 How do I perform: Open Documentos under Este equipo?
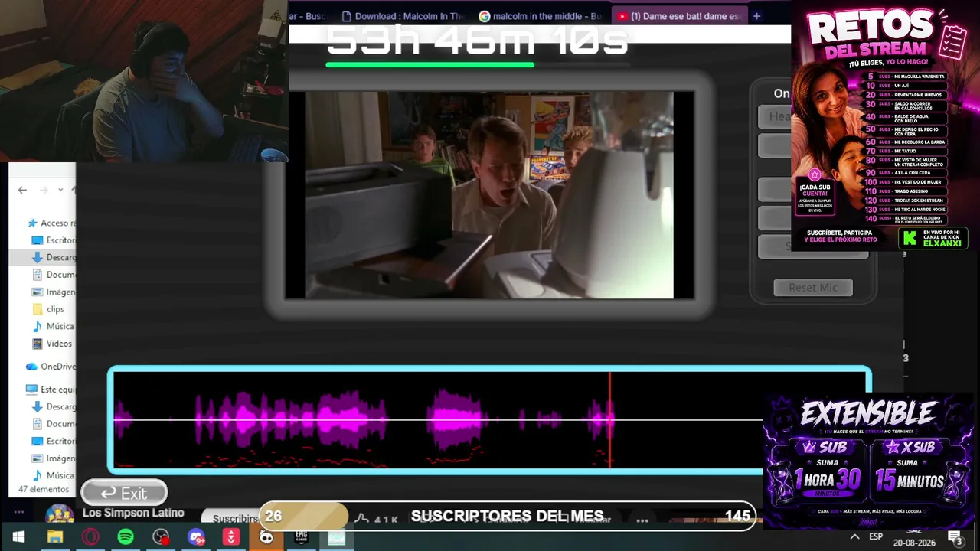53,424
